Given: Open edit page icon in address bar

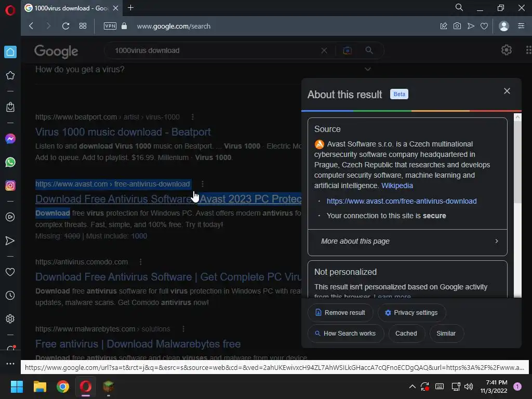Looking at the screenshot, I should [444, 26].
